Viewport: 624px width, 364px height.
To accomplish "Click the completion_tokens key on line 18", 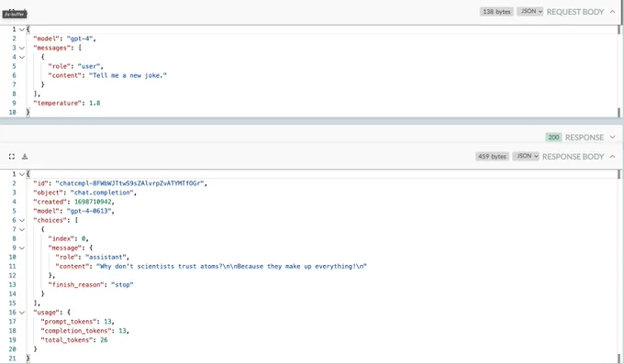I will (x=75, y=331).
